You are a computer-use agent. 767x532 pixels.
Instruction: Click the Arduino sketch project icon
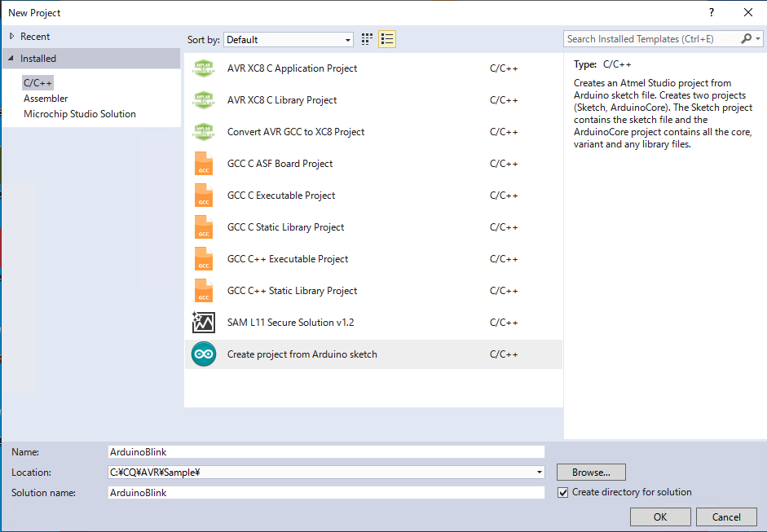pos(203,354)
